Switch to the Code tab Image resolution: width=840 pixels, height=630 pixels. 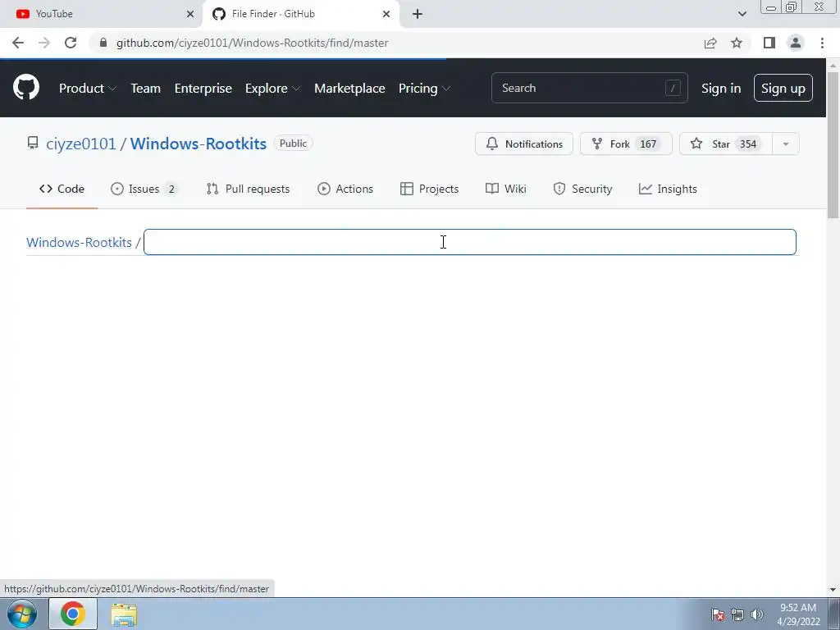62,189
